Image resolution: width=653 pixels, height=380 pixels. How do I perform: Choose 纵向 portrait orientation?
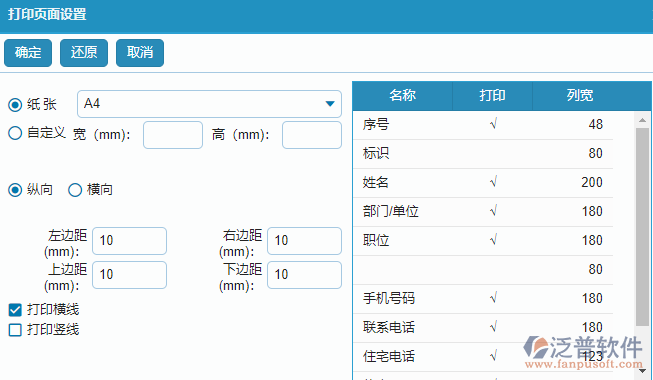coord(15,190)
